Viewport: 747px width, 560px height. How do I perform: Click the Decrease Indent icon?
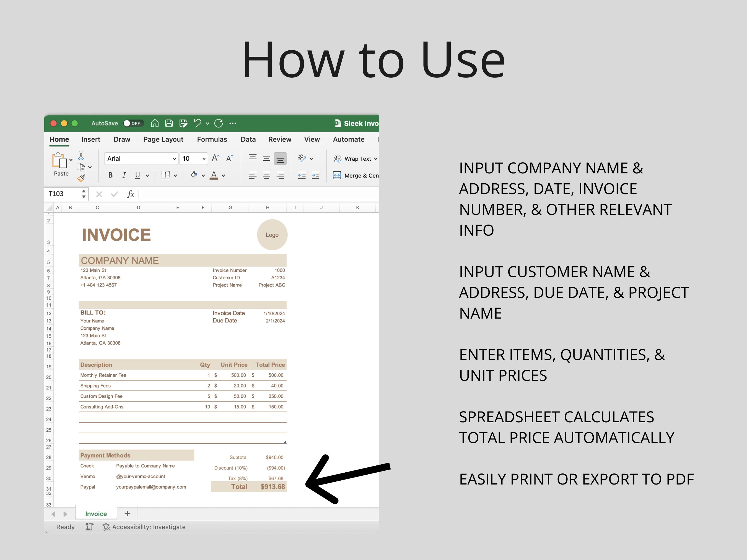[x=302, y=175]
